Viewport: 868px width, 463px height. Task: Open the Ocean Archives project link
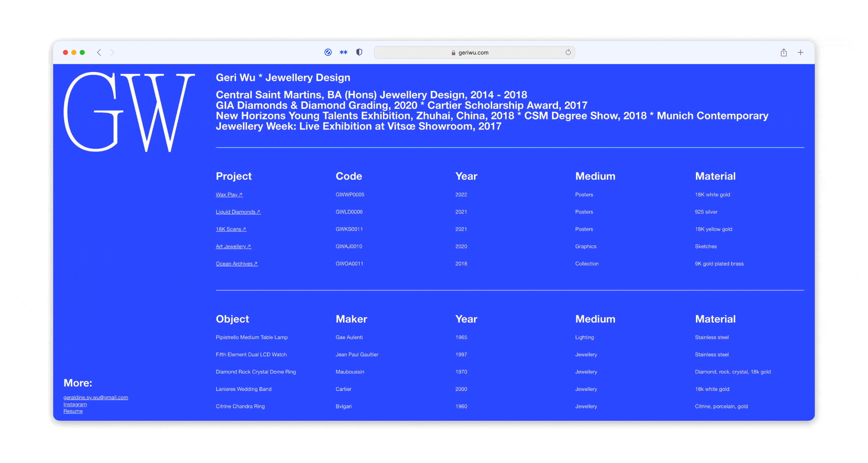tap(237, 264)
